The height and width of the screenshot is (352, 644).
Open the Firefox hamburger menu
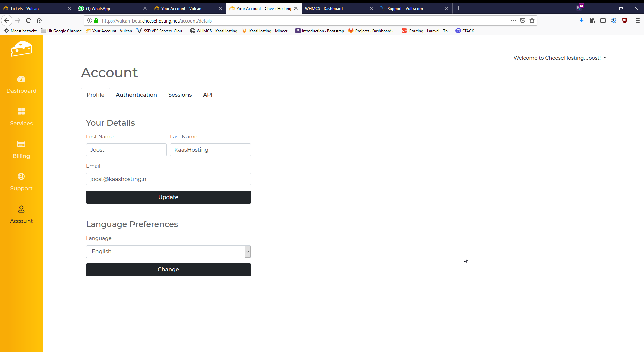tap(638, 20)
